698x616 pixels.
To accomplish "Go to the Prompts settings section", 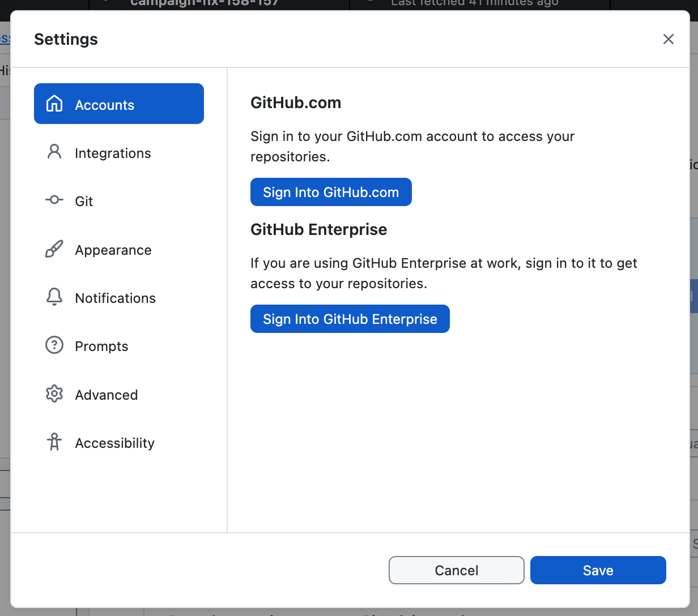I will [101, 346].
